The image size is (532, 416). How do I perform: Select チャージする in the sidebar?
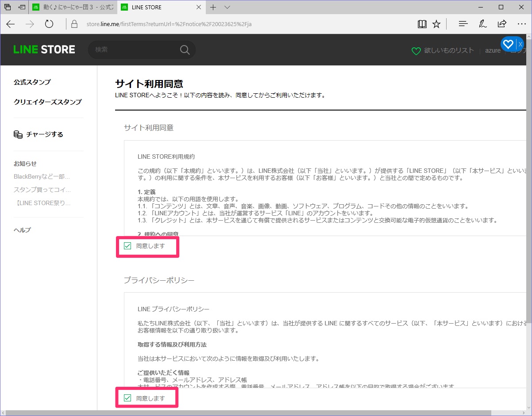pyautogui.click(x=45, y=134)
